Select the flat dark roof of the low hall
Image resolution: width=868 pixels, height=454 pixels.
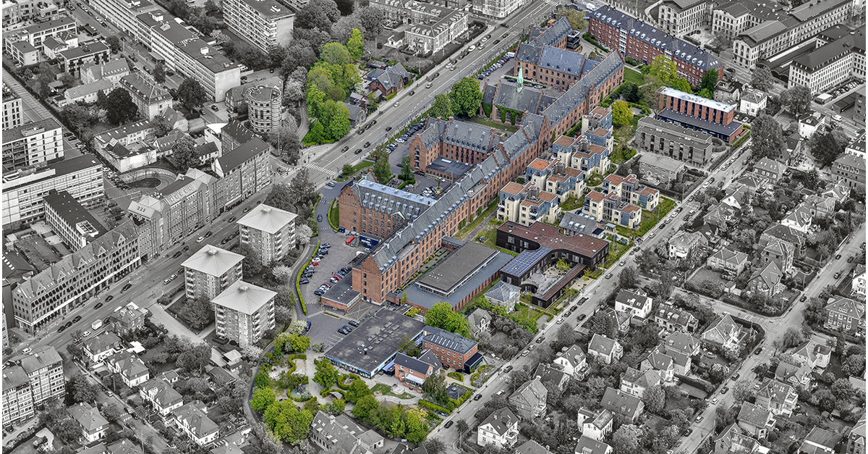point(457,266)
